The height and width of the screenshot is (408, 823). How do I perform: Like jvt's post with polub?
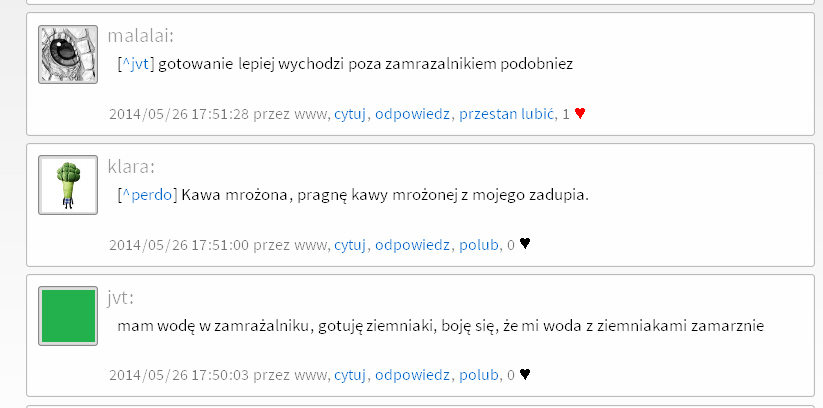pos(479,375)
